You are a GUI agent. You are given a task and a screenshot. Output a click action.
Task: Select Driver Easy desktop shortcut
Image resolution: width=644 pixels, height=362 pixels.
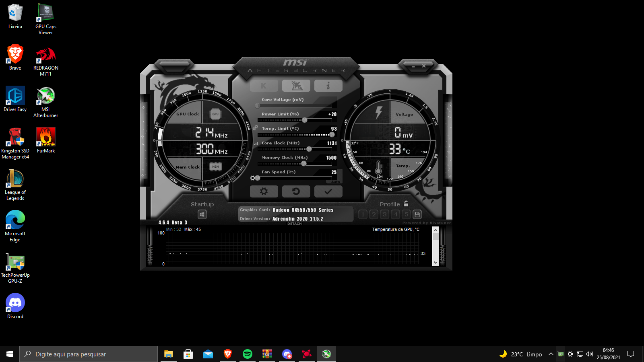coord(15,99)
